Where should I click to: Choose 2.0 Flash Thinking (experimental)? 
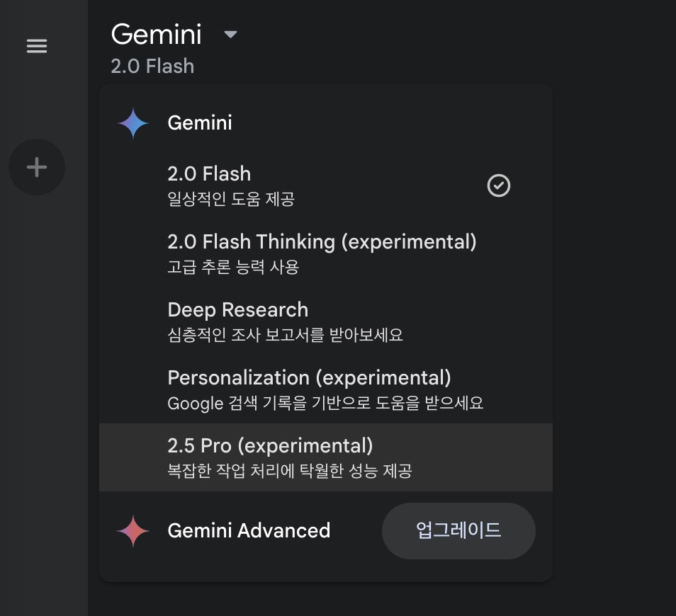(326, 253)
